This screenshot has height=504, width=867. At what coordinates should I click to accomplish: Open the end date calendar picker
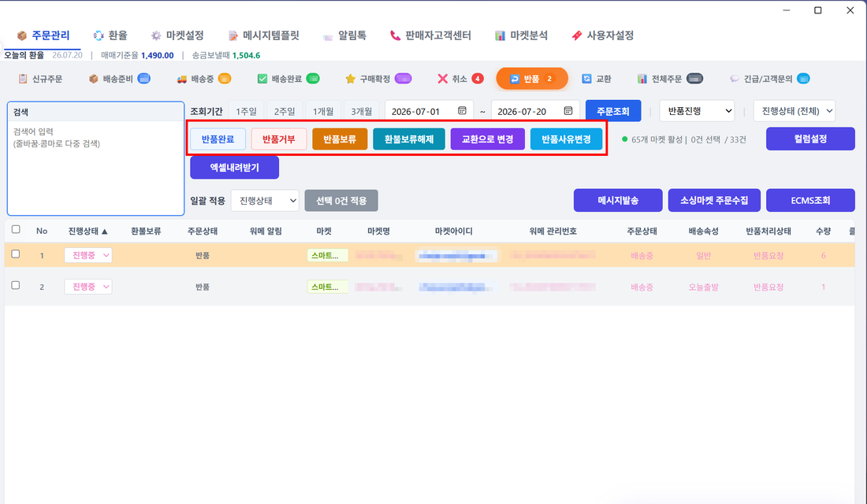[x=567, y=110]
